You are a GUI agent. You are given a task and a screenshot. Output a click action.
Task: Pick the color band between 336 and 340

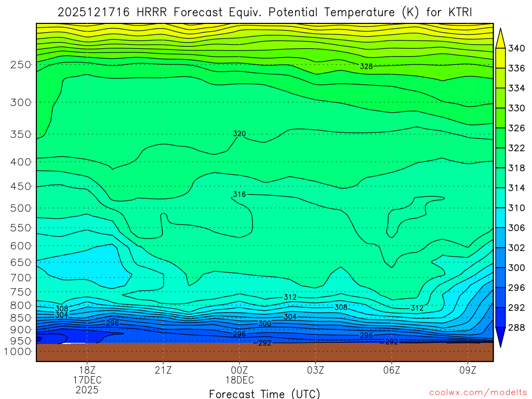coord(501,58)
